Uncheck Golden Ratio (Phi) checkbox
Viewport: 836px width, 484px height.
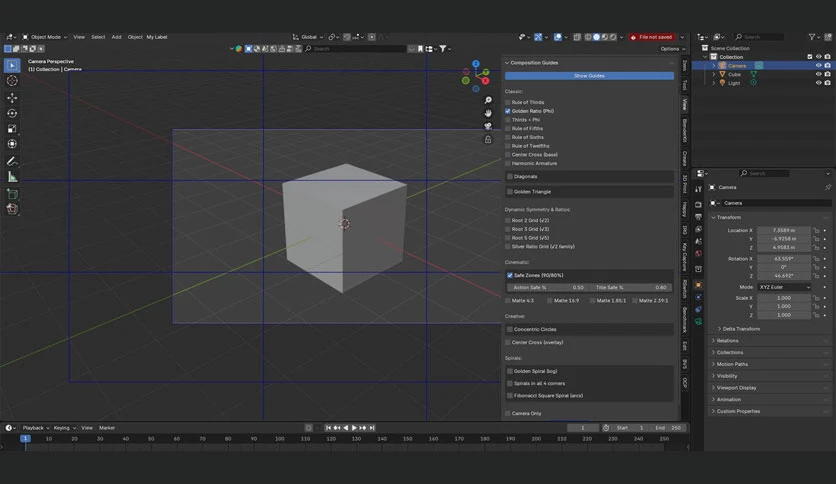[508, 111]
